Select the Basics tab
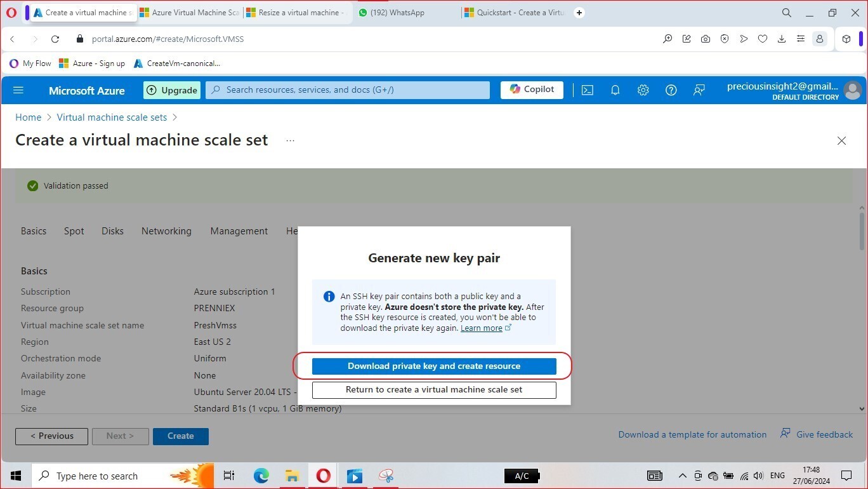The width and height of the screenshot is (868, 489). coord(34,231)
